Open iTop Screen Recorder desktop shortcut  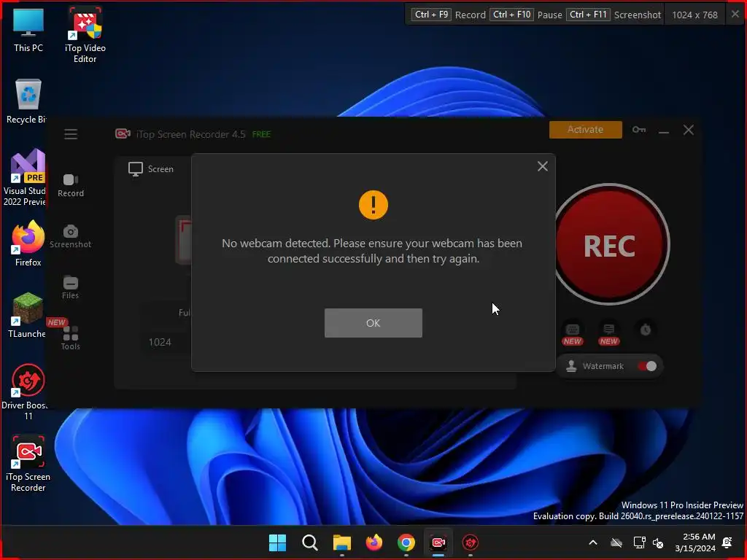point(28,463)
